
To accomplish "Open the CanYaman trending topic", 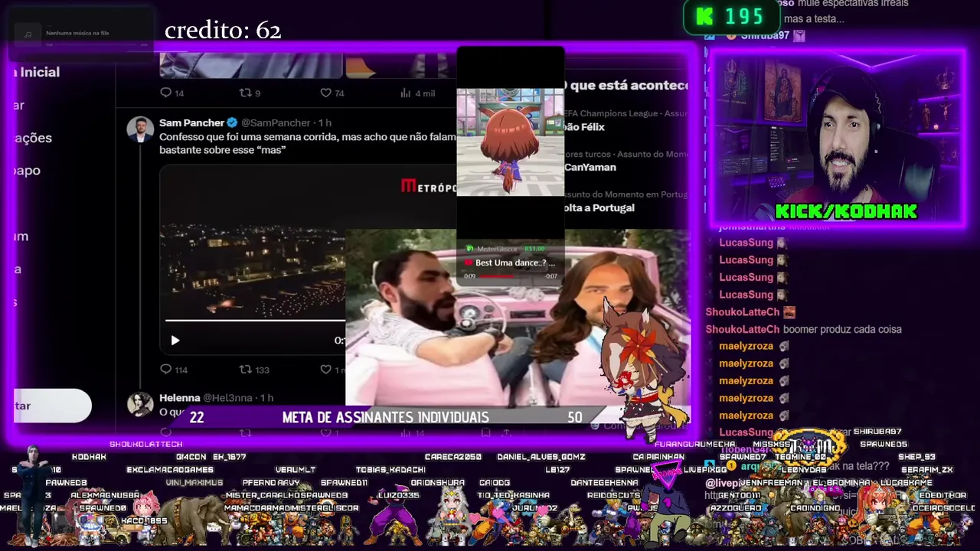I will pyautogui.click(x=590, y=167).
